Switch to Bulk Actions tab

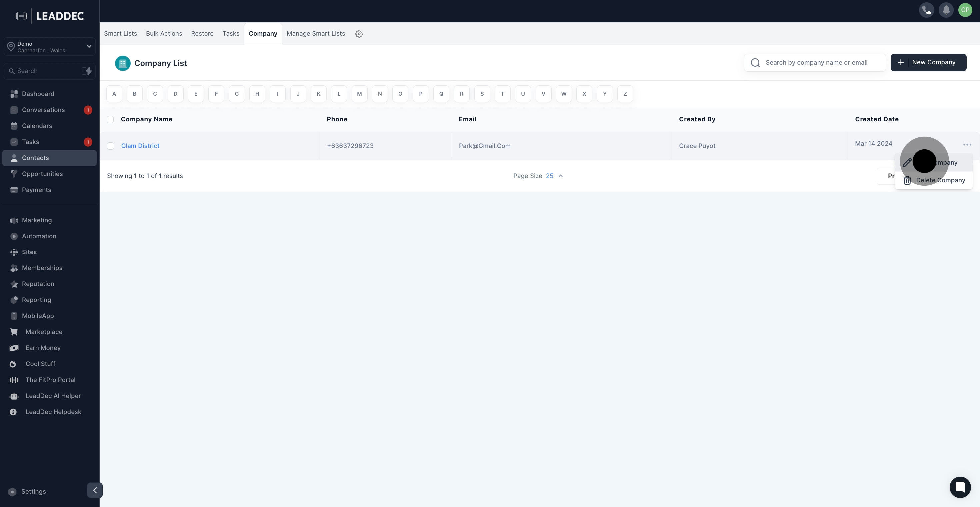pyautogui.click(x=164, y=33)
